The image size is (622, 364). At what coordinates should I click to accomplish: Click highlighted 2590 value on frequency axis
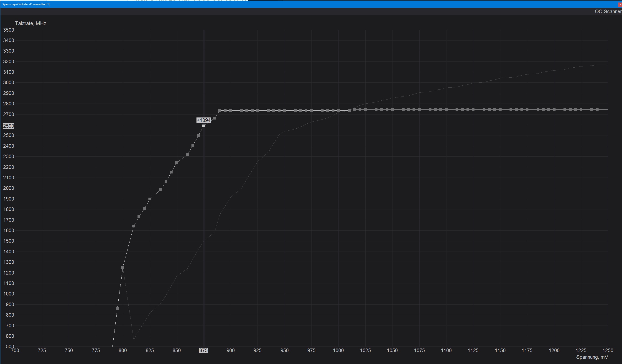[8, 126]
